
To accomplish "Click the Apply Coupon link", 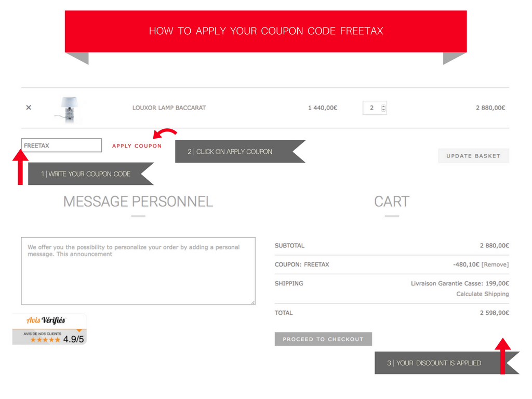I will pyautogui.click(x=137, y=146).
